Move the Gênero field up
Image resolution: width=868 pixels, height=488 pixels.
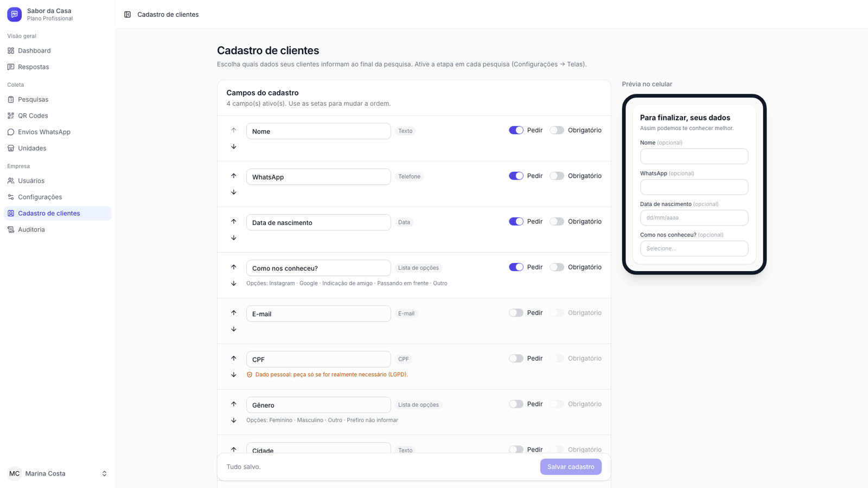pyautogui.click(x=234, y=403)
